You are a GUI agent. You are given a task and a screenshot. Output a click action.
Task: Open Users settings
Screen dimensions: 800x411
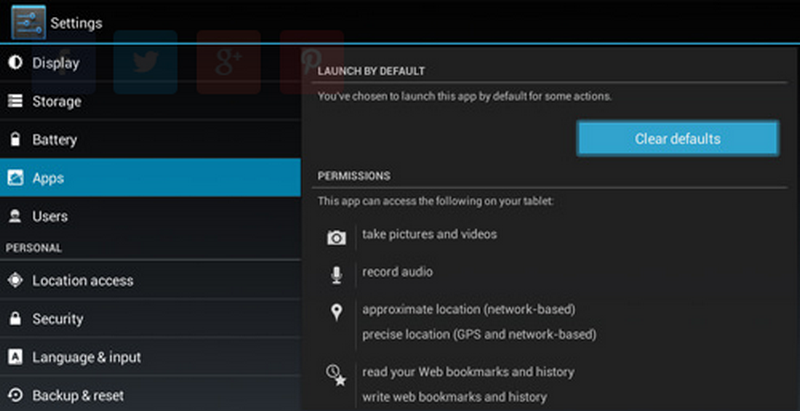[x=150, y=216]
